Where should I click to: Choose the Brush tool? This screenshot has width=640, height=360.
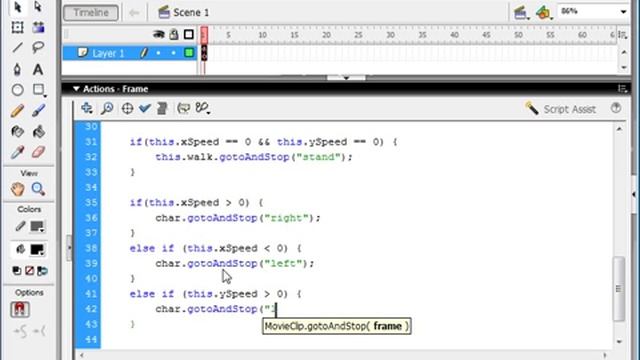click(x=38, y=111)
